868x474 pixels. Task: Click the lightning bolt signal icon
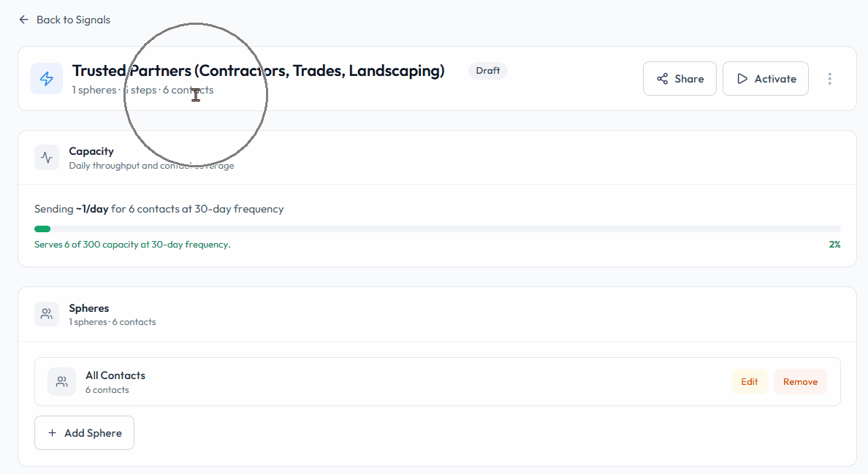(x=47, y=78)
